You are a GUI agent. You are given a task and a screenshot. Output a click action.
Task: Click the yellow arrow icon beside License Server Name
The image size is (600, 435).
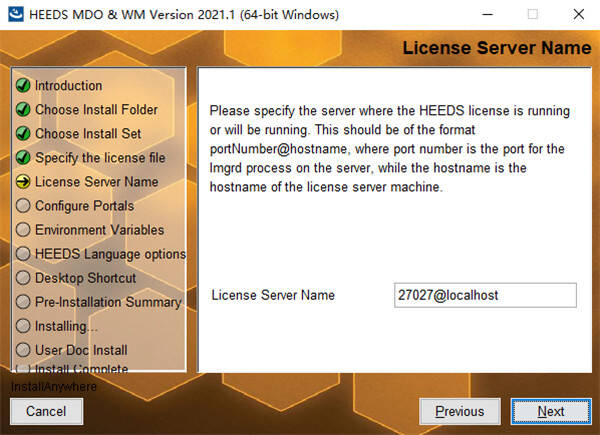click(22, 182)
